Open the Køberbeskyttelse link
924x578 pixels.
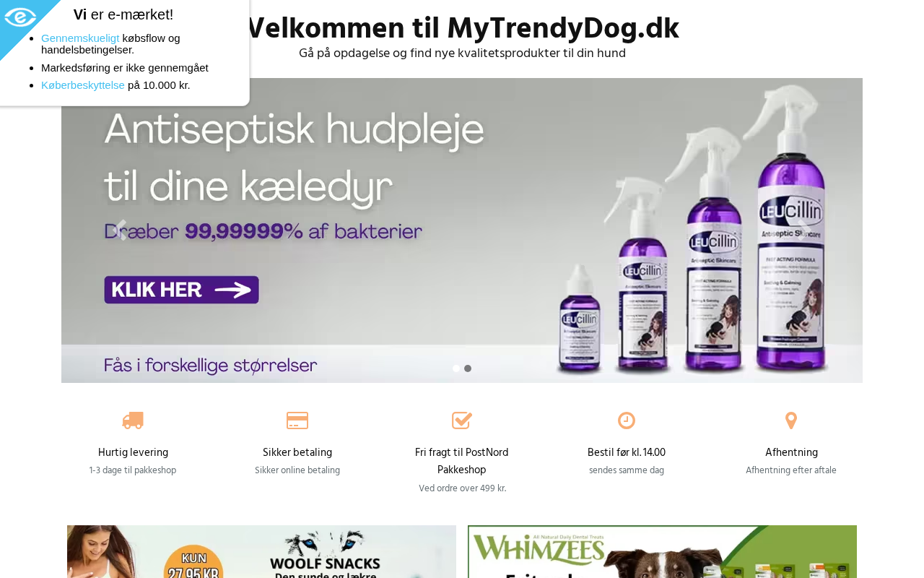click(x=83, y=85)
